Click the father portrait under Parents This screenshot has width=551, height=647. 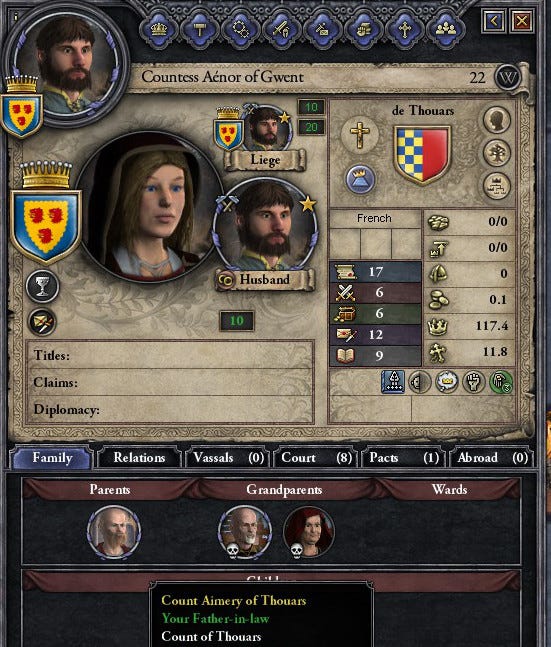pyautogui.click(x=114, y=532)
